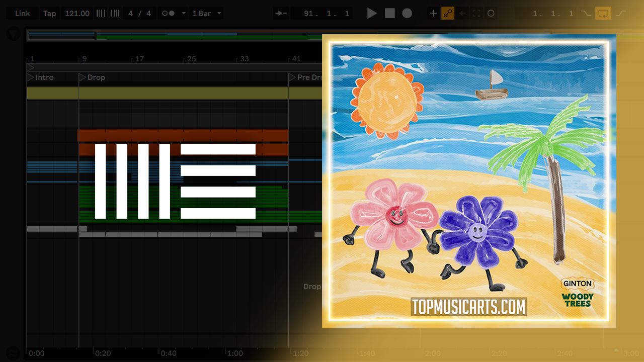Click the Punch-In switch icon
The width and height of the screenshot is (644, 362).
[x=586, y=14]
